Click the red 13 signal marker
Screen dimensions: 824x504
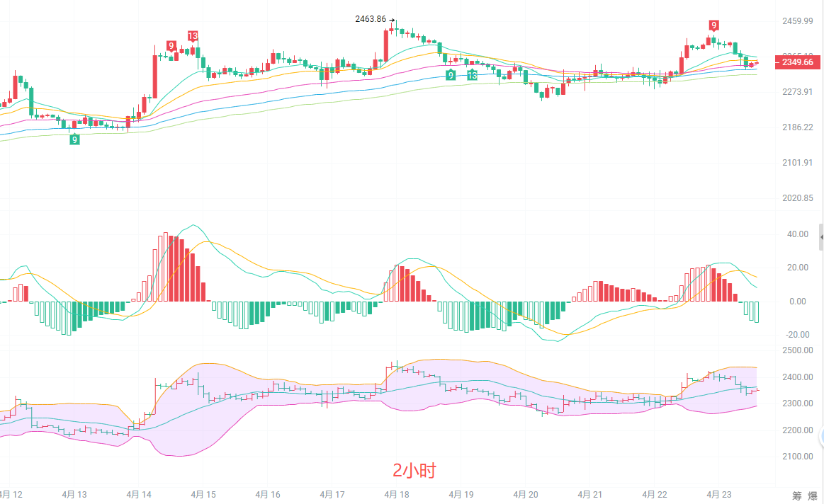pyautogui.click(x=193, y=36)
